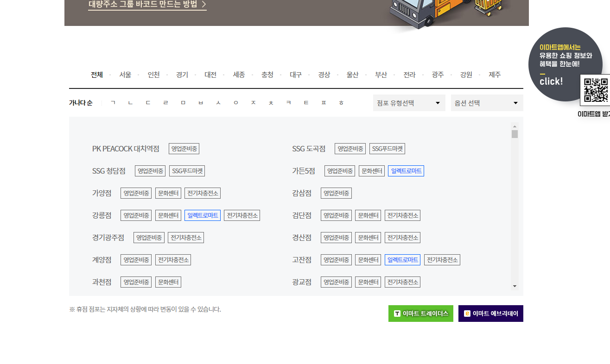The height and width of the screenshot is (364, 610).
Task: Click the store list scrollbar thumb
Action: tap(515, 134)
